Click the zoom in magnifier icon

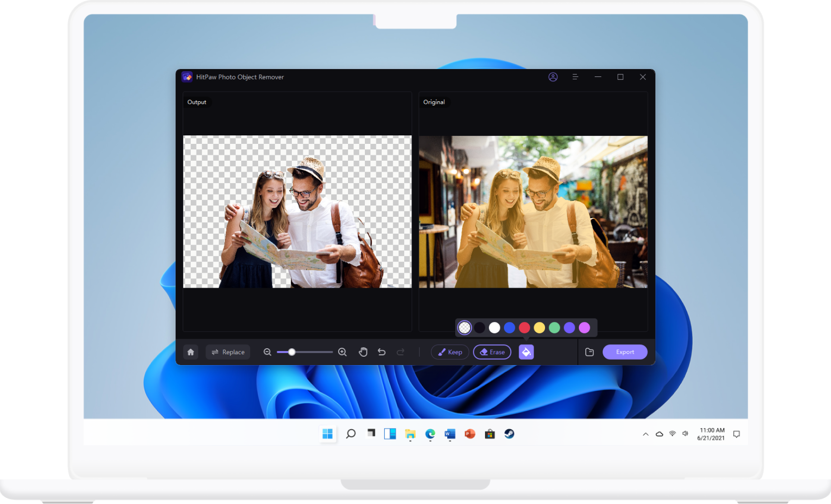[343, 352]
